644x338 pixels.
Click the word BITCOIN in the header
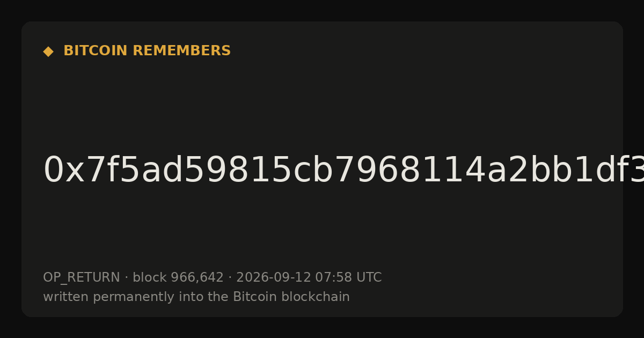tap(96, 51)
